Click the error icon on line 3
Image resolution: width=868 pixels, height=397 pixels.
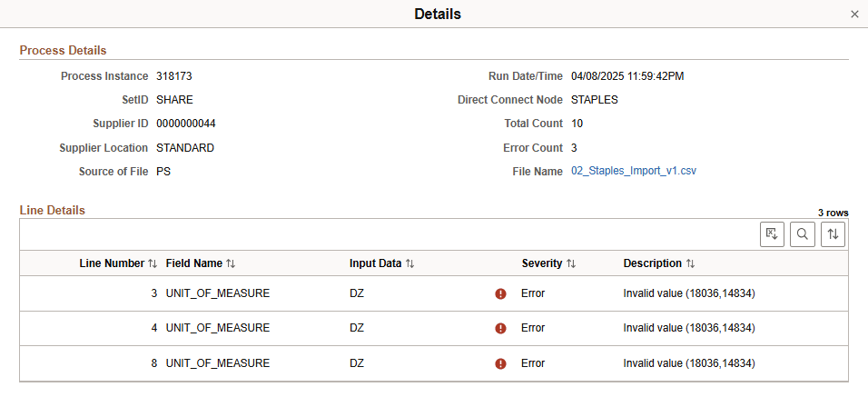[x=500, y=294]
